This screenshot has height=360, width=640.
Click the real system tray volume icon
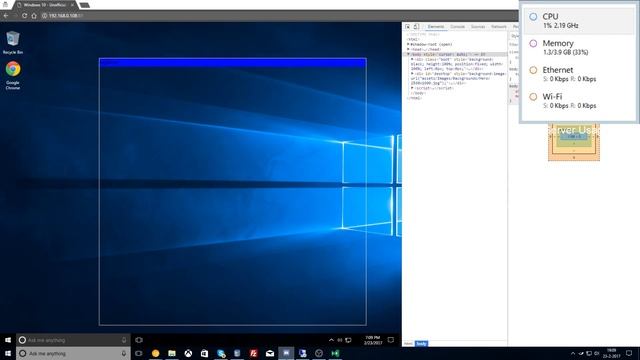tap(596, 353)
